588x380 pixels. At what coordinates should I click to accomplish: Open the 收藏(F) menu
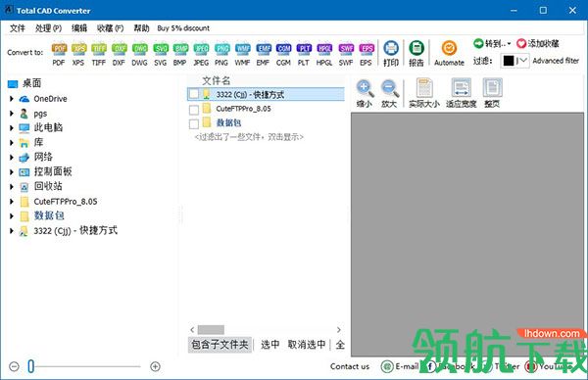tap(110, 28)
